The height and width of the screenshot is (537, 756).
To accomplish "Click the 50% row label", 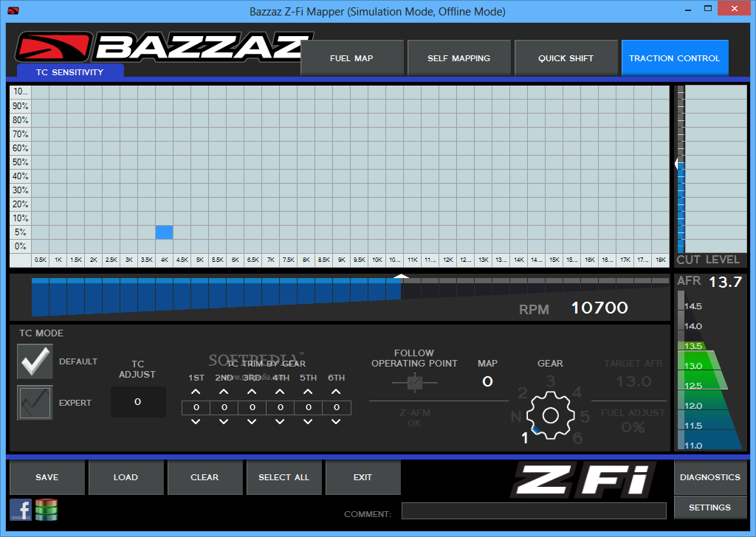I will [20, 162].
